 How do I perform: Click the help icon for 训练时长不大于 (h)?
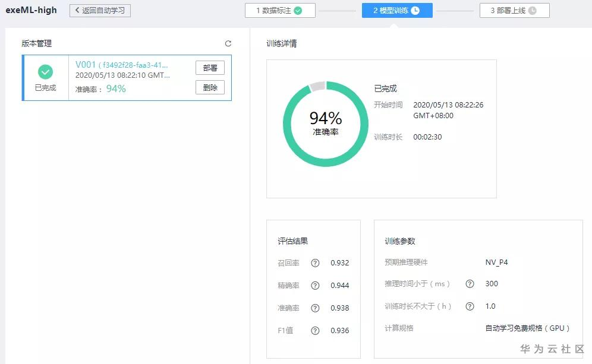[x=470, y=306]
